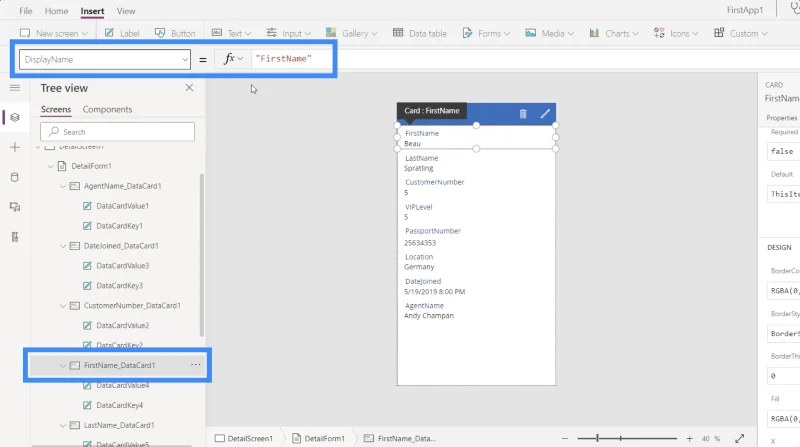800x447 pixels.
Task: Add a New screen
Action: coord(54,33)
